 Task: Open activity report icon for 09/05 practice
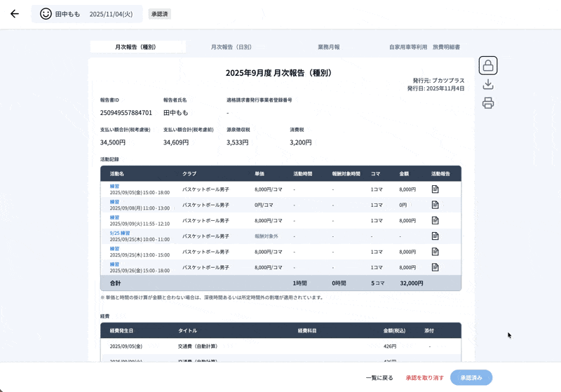tap(435, 189)
